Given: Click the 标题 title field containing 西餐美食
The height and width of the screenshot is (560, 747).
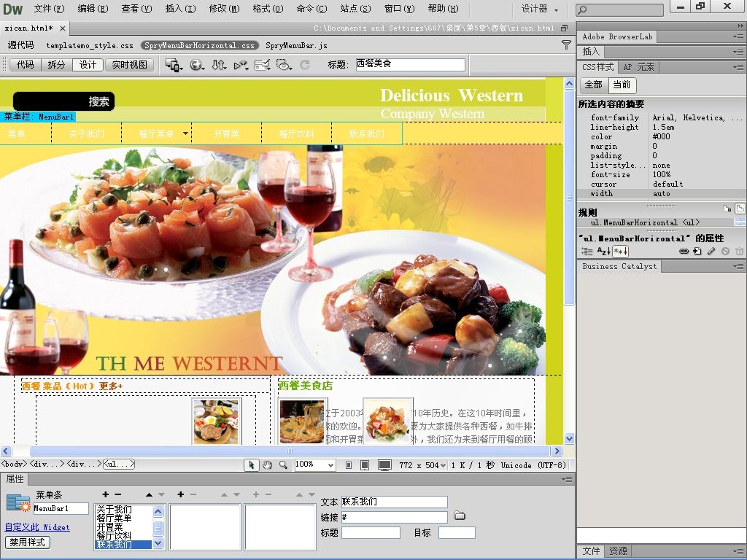Looking at the screenshot, I should [x=410, y=64].
